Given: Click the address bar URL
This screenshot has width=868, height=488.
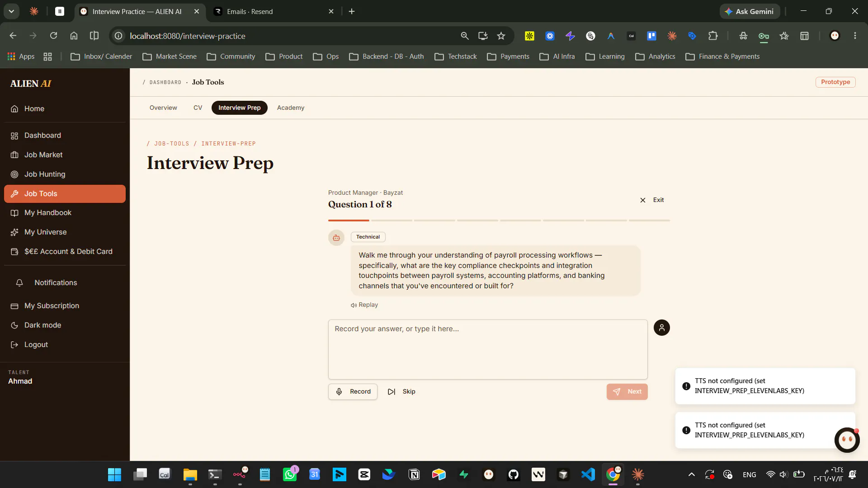Looking at the screenshot, I should [x=188, y=36].
